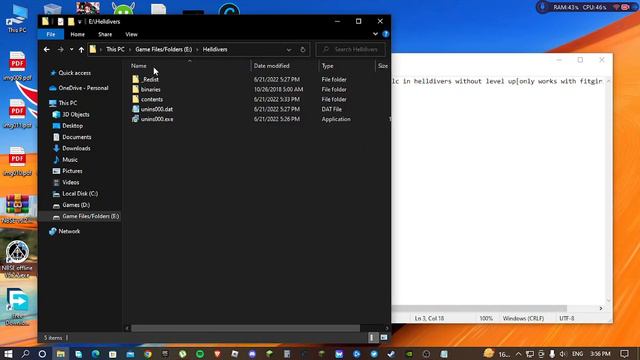Click the Helldivers breadcrumb segment
This screenshot has width=640, height=360.
tap(215, 49)
